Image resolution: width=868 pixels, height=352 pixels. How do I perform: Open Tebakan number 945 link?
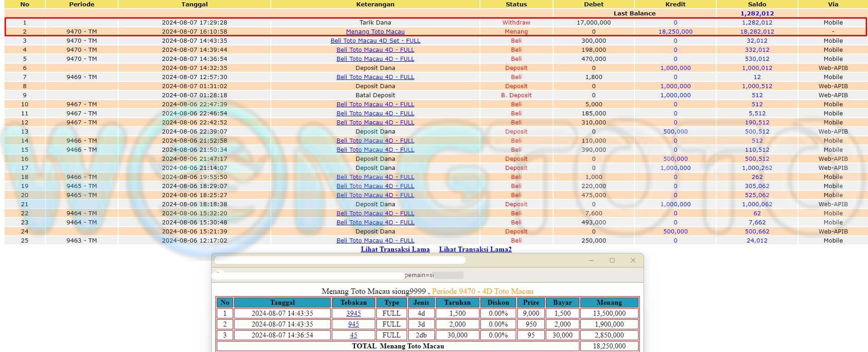(353, 324)
